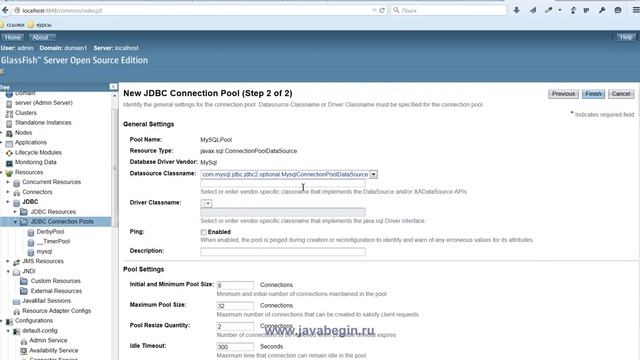This screenshot has height=360, width=640.
Task: Expand the Concurrent Resources node
Action: [x=8, y=182]
